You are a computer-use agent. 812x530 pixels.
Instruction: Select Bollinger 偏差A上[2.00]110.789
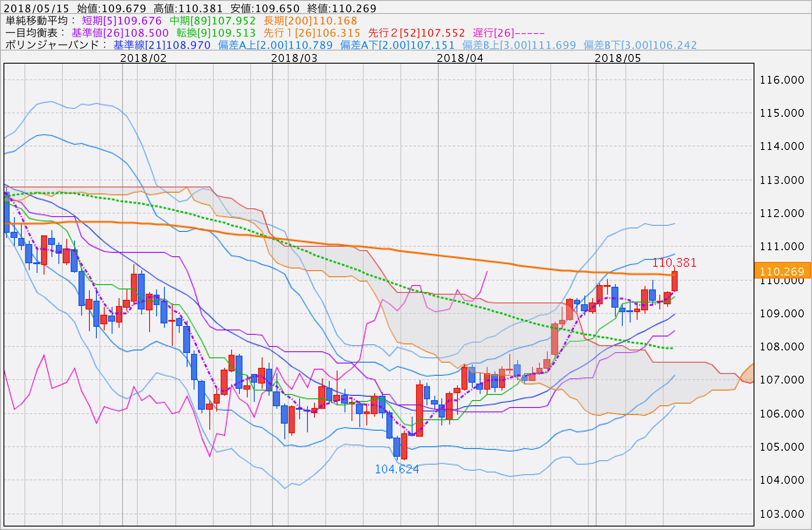[x=275, y=45]
